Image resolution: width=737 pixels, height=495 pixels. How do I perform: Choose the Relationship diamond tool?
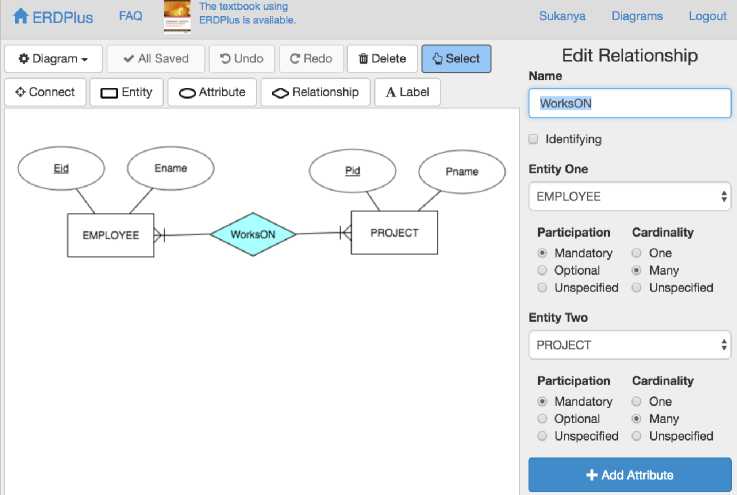coord(315,92)
